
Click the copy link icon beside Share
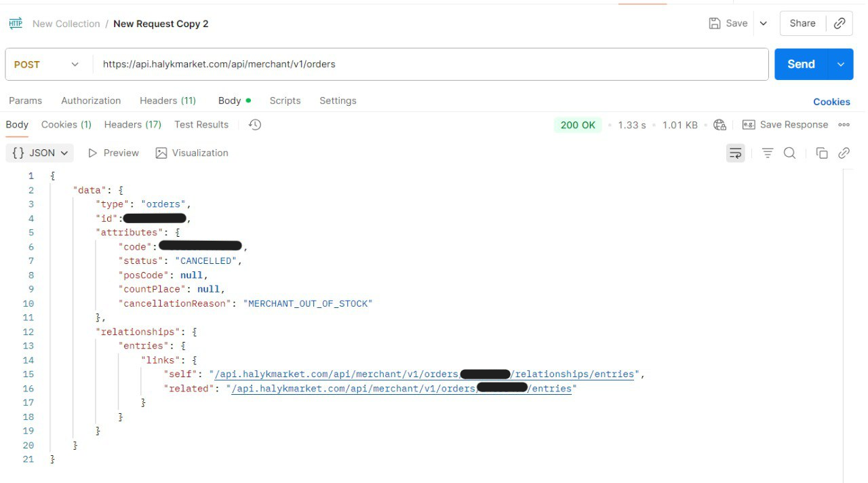839,23
